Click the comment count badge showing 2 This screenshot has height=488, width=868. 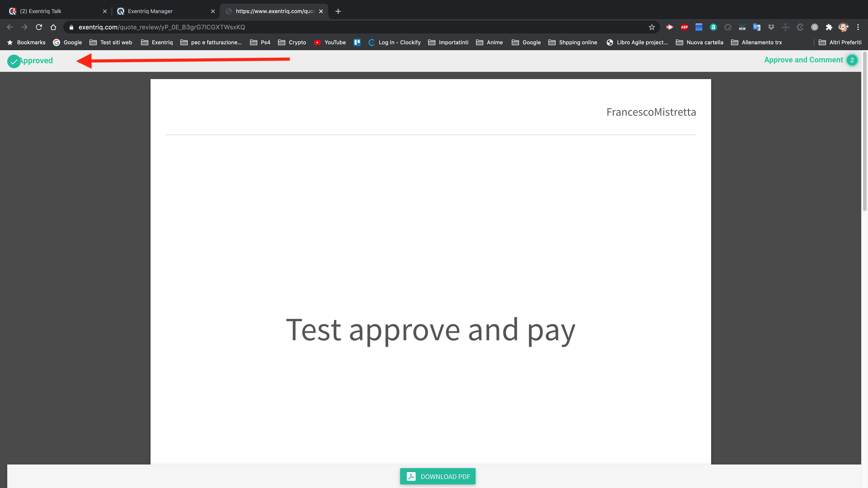click(x=852, y=60)
